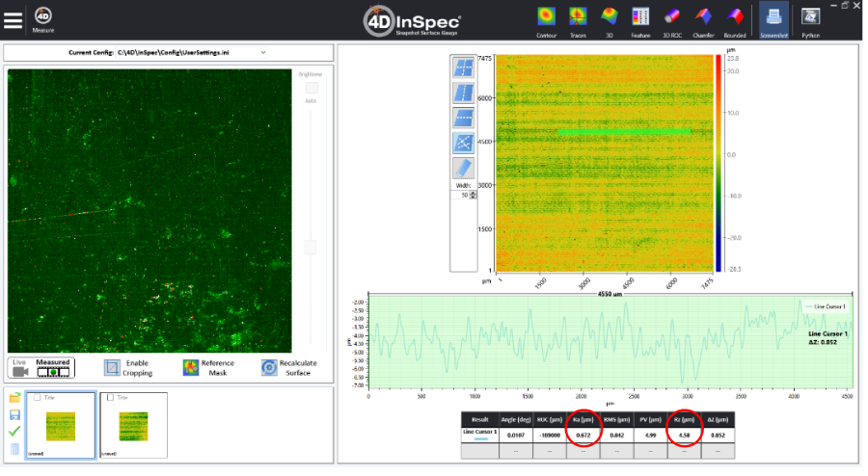Open the 3D surface view

(x=609, y=22)
